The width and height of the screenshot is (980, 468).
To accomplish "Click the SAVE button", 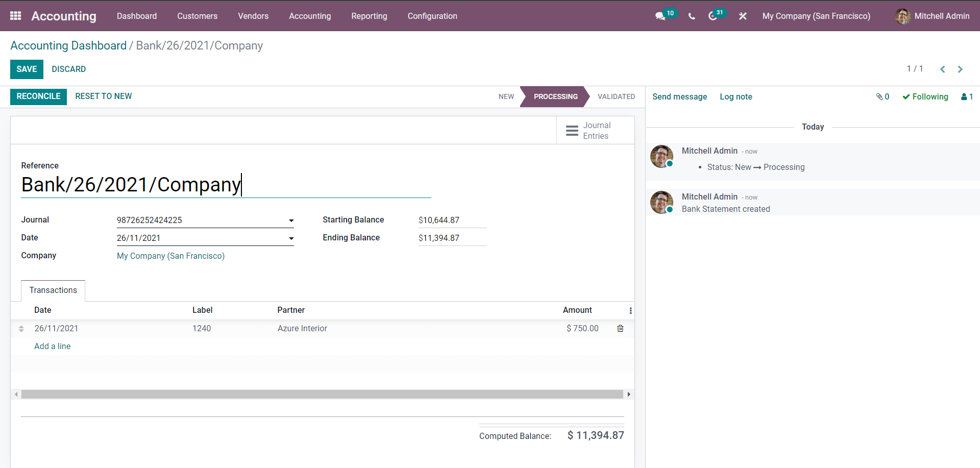I will (27, 69).
